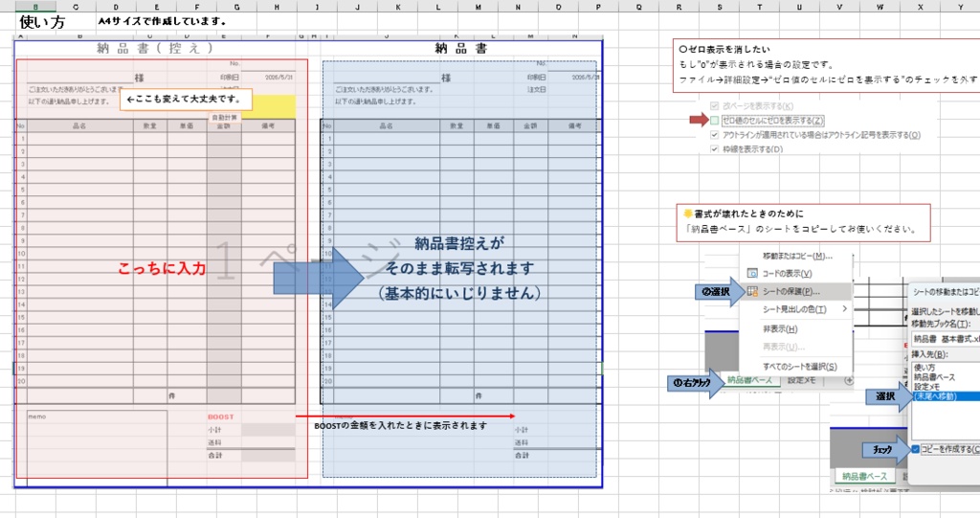This screenshot has height=518, width=980.
Task: Select worksheet column T header
Action: coord(759,7)
